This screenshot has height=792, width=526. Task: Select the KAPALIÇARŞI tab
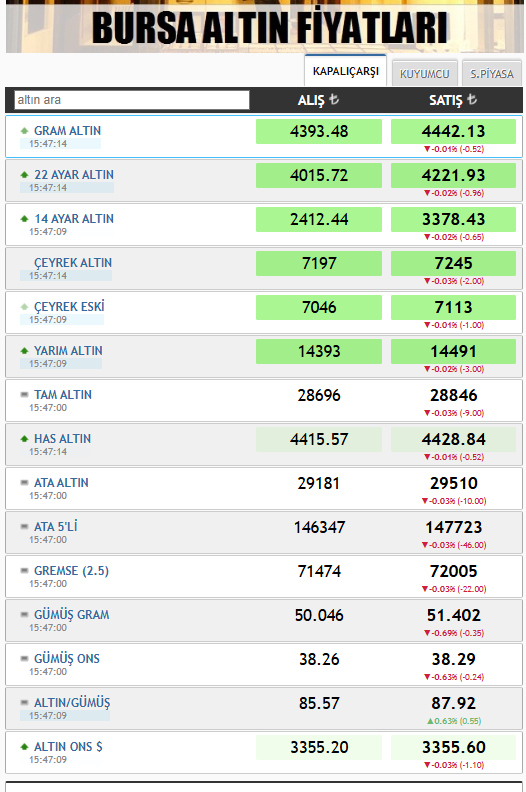[x=346, y=71]
